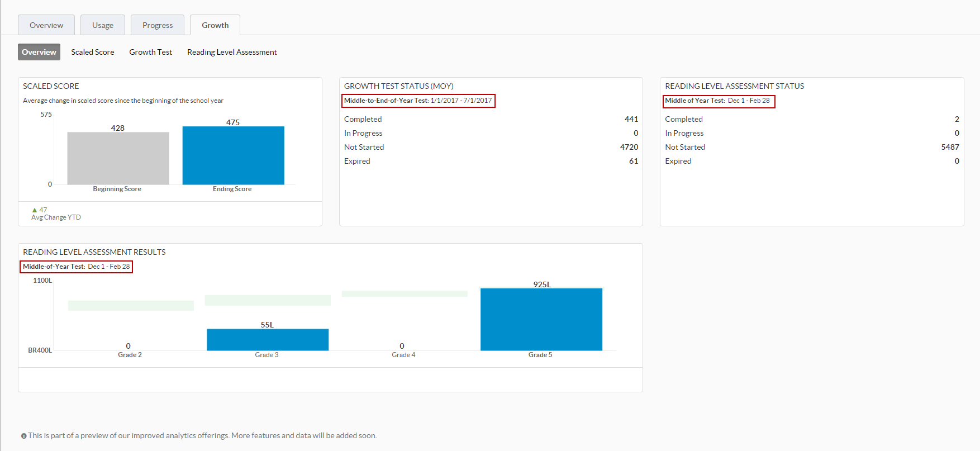Image resolution: width=980 pixels, height=451 pixels.
Task: Go to Scaled Score view
Action: (x=93, y=52)
